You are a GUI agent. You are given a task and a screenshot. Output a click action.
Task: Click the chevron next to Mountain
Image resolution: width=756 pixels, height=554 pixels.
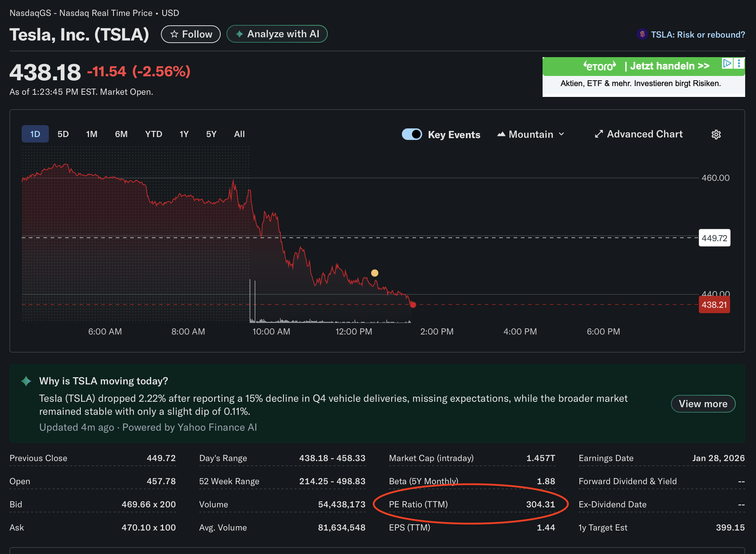(x=562, y=134)
